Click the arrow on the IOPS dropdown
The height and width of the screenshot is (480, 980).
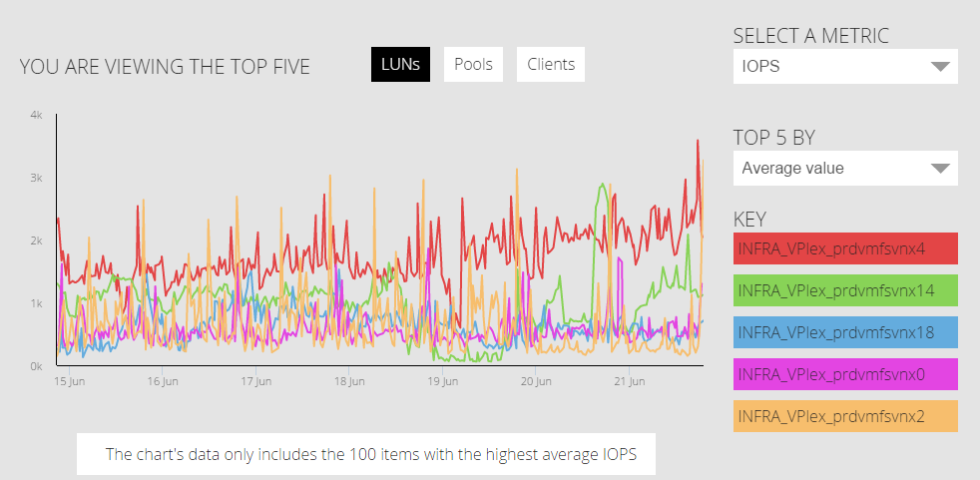pos(939,67)
